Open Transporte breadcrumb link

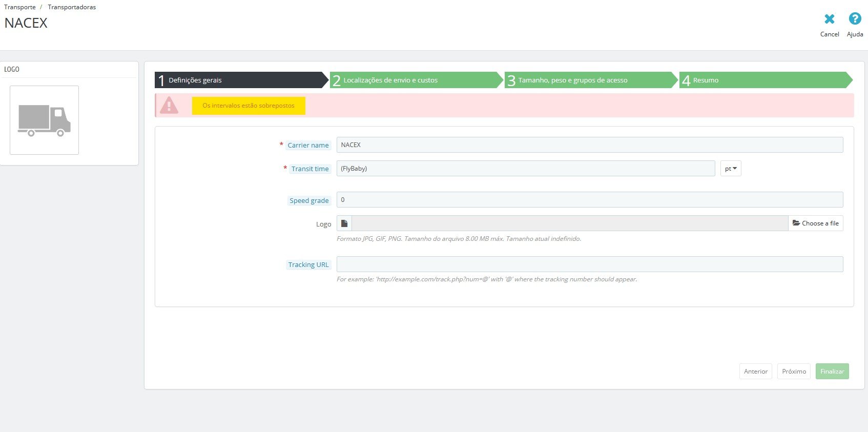(20, 7)
